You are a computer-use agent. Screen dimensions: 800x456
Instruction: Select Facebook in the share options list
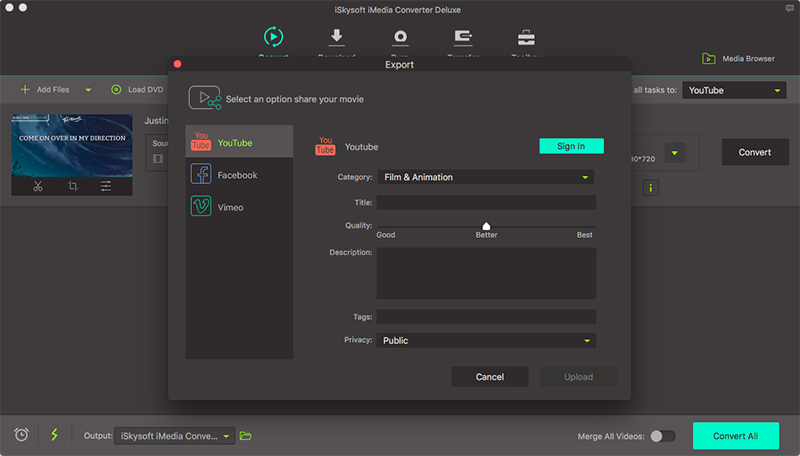click(238, 175)
